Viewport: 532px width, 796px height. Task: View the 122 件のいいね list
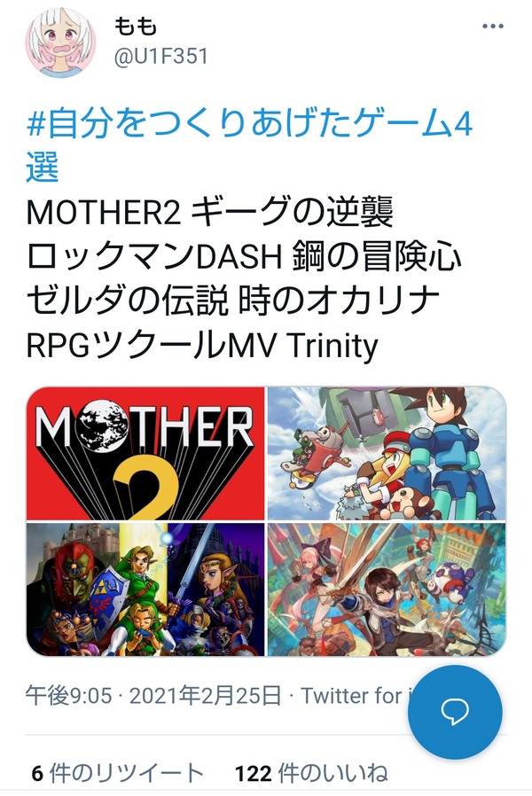311,773
